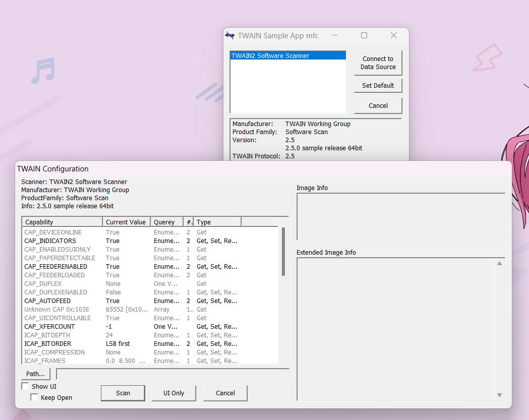Click the Querey column header

click(x=166, y=222)
